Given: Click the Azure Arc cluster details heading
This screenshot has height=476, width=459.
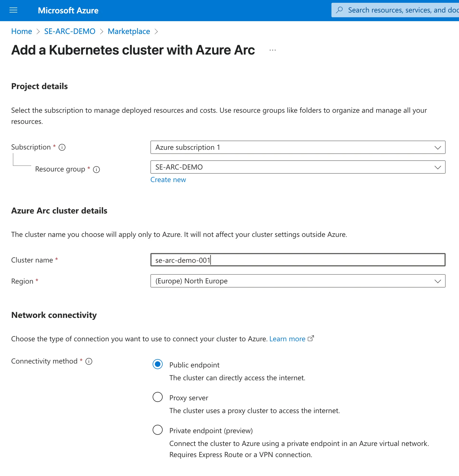Looking at the screenshot, I should [x=59, y=211].
